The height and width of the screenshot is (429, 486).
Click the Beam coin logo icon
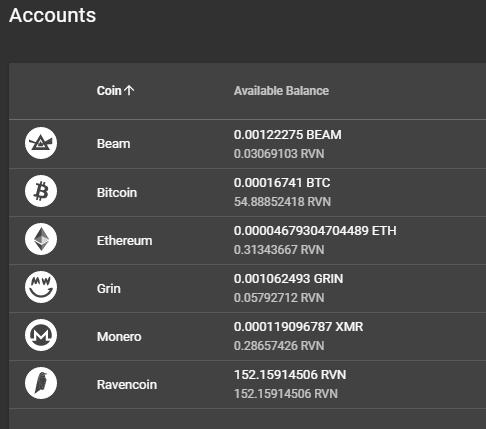pyautogui.click(x=41, y=143)
